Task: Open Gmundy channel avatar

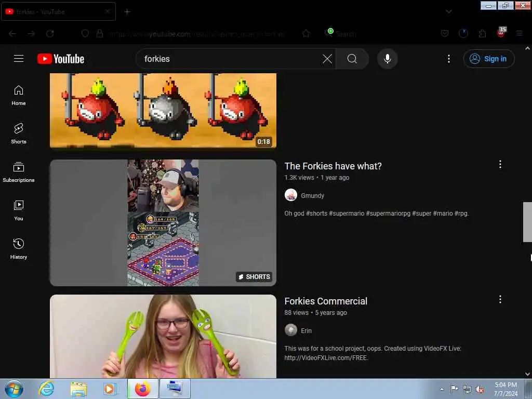Action: coord(291,195)
